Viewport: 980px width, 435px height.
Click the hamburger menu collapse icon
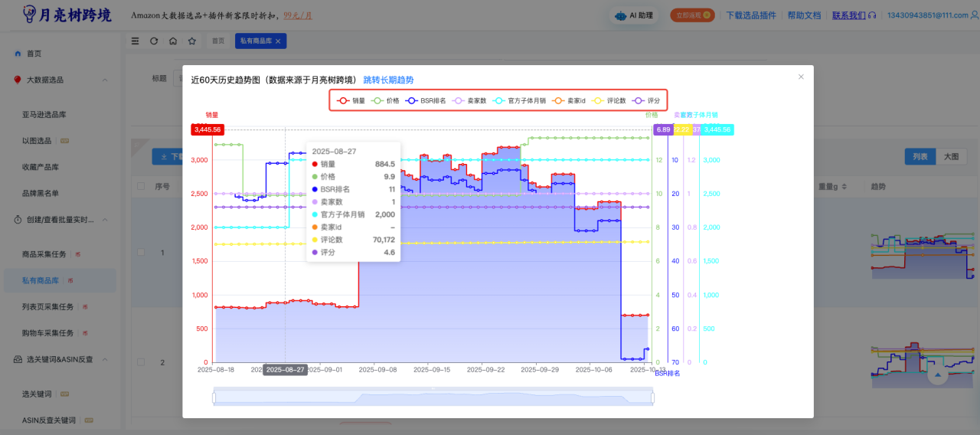click(136, 41)
